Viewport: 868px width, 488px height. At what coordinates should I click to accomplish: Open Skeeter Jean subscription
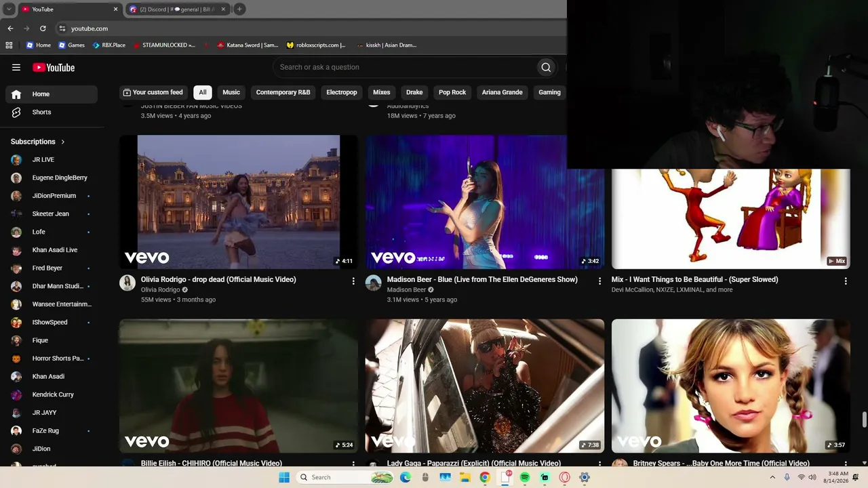(x=52, y=214)
